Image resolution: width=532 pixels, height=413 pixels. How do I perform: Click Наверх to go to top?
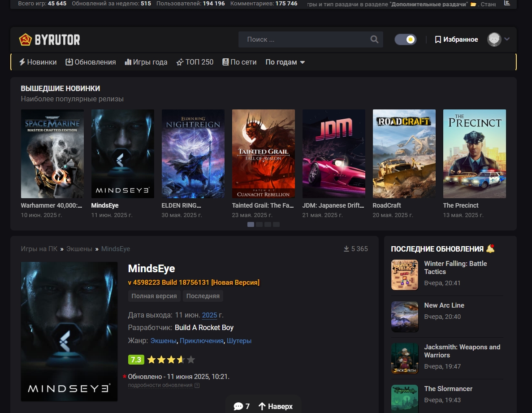point(276,406)
